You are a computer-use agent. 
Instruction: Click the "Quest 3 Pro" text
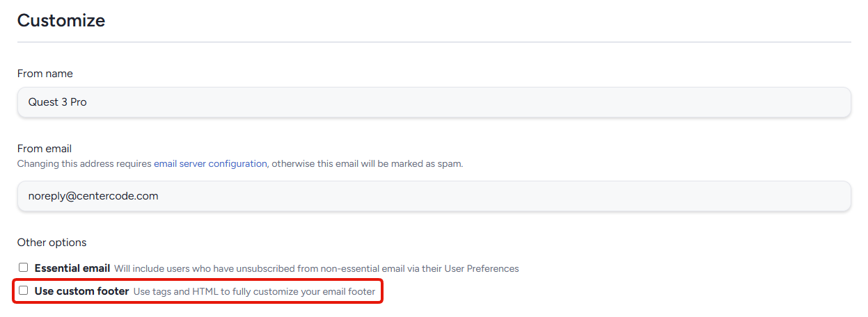pos(58,102)
